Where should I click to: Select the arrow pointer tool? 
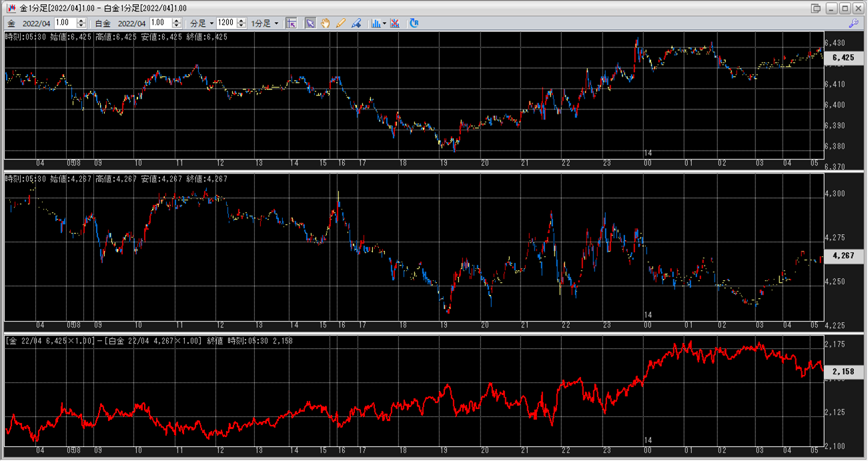point(310,23)
